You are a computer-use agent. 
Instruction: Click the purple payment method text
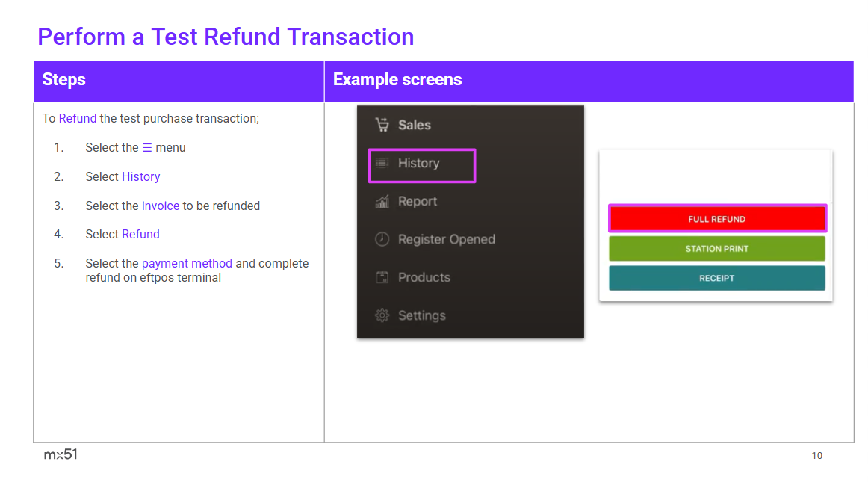click(187, 263)
